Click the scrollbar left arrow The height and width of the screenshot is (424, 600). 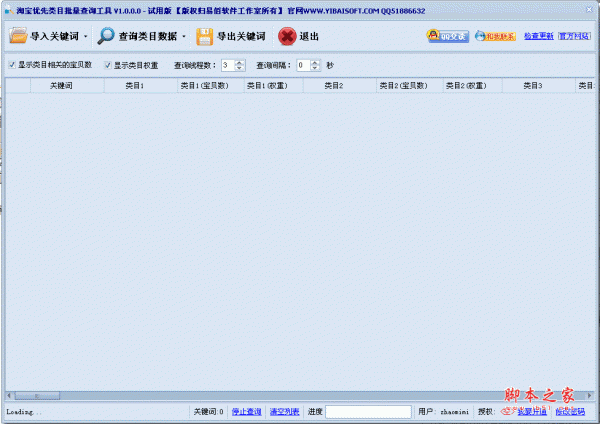(10, 396)
